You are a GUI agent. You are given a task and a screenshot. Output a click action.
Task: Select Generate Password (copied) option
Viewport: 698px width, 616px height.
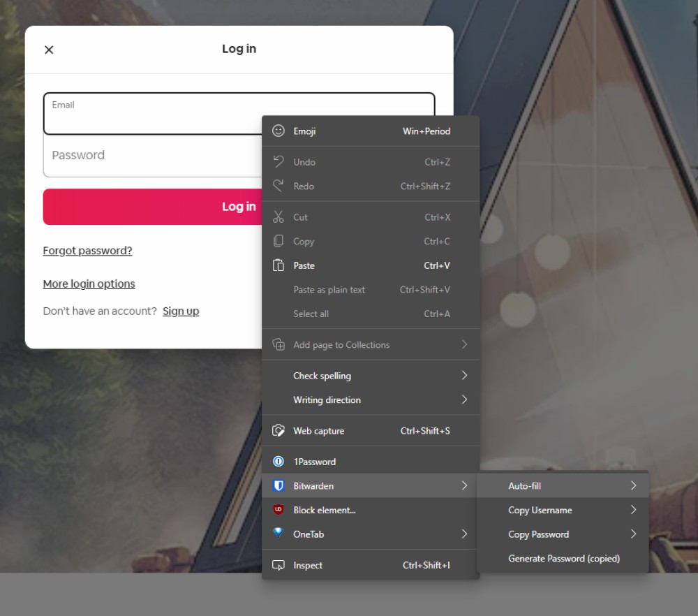(563, 558)
